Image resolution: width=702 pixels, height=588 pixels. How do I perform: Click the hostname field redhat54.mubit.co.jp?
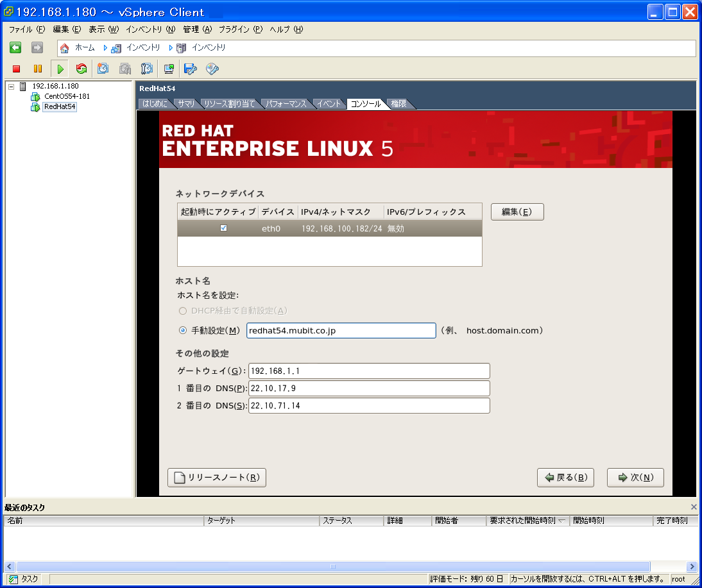[x=341, y=331]
